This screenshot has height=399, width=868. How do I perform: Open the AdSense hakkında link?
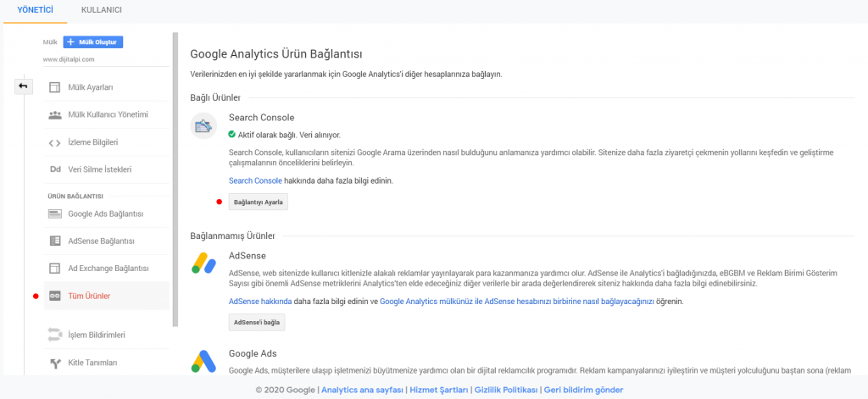coord(260,302)
